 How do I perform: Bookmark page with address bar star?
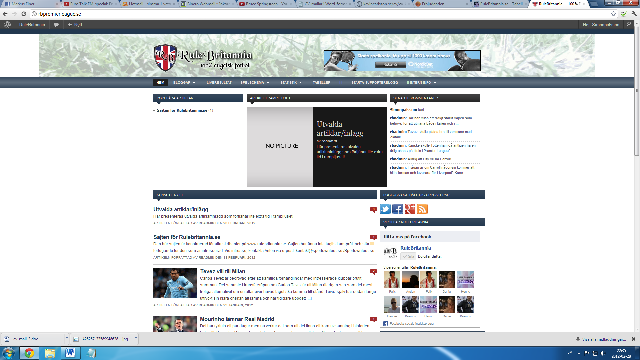coord(613,14)
